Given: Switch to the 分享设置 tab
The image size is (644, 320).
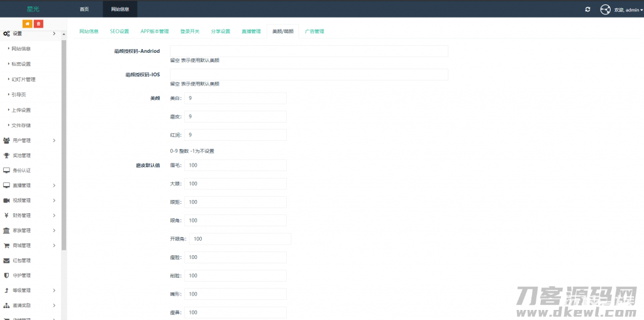Looking at the screenshot, I should pos(221,31).
